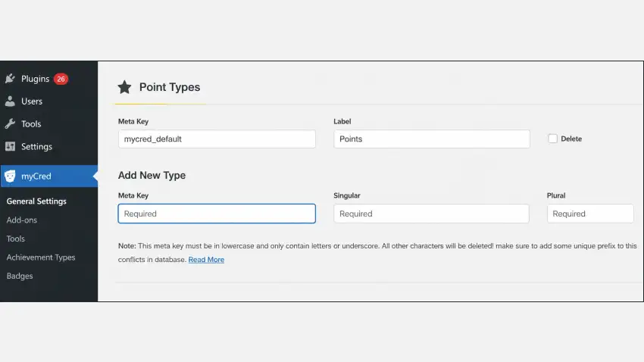Click the Singular name input

coord(431,214)
